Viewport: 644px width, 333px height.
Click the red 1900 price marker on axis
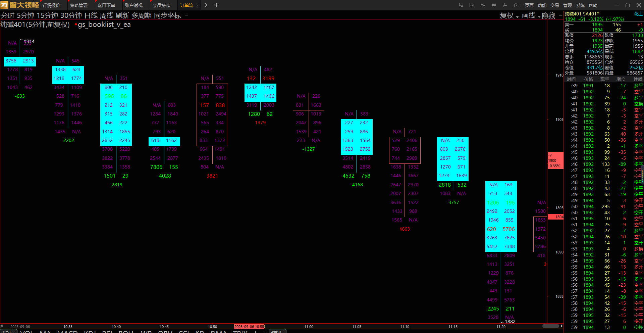(555, 160)
